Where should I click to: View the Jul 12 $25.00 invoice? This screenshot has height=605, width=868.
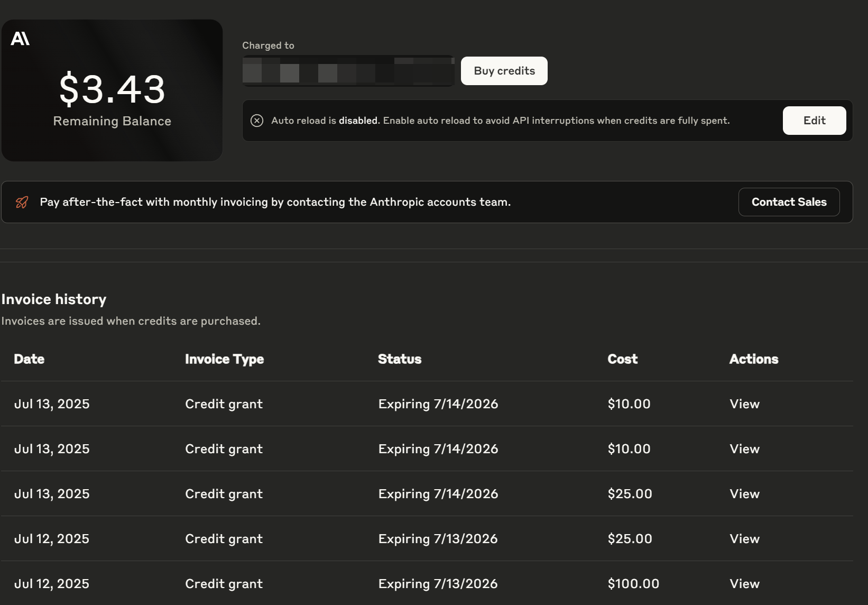click(744, 539)
